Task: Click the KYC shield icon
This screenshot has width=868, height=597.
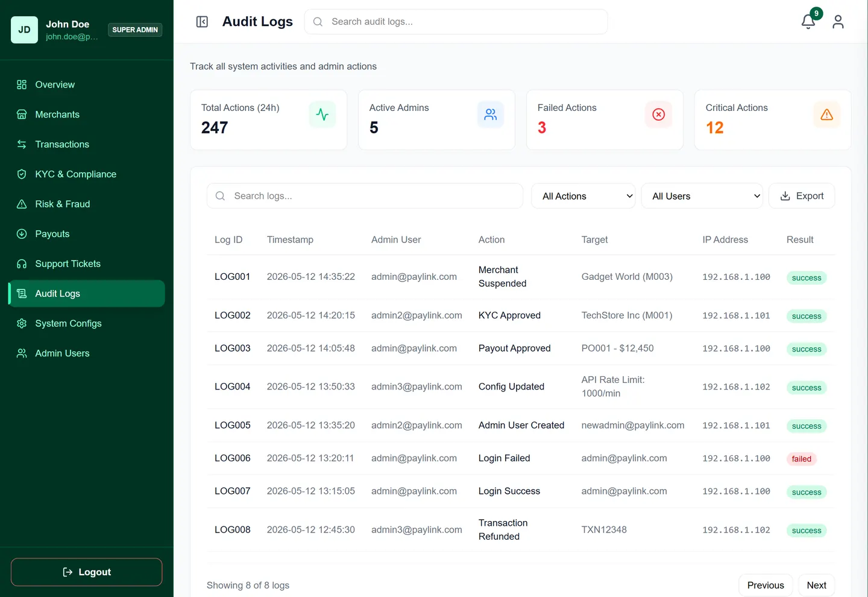Action: coord(22,174)
